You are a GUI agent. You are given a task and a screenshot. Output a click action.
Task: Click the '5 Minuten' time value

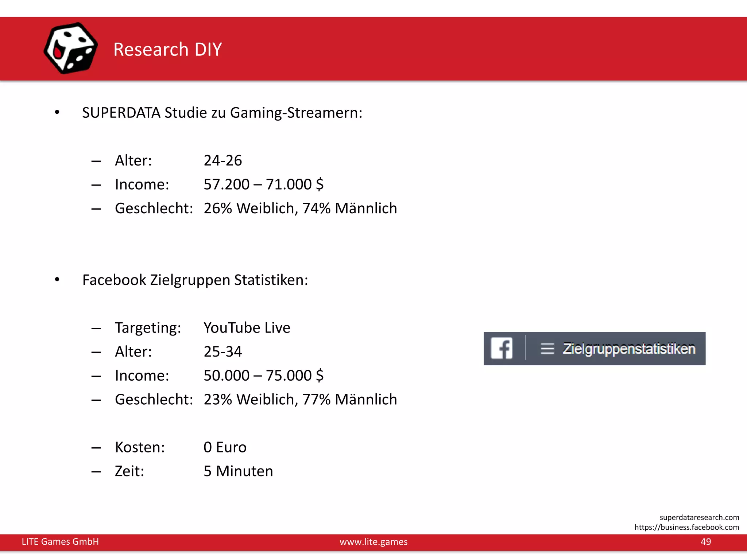click(238, 471)
